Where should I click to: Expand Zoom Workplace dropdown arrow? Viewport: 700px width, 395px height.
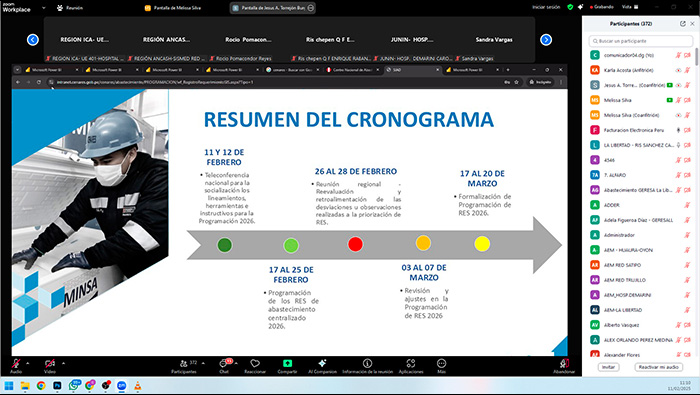click(x=43, y=8)
